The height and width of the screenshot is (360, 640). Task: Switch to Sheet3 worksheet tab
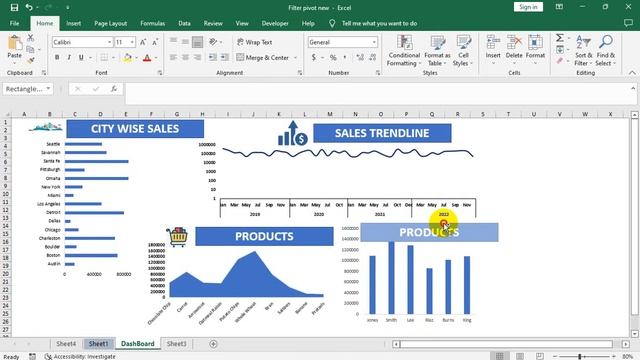pos(176,344)
